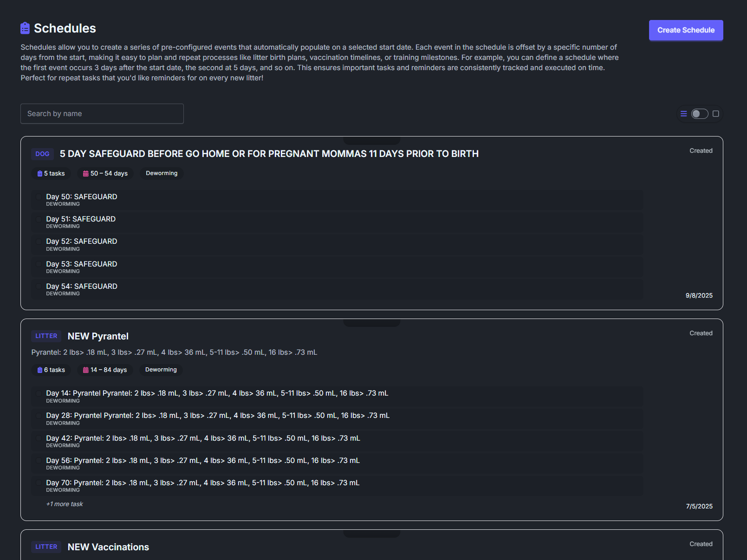Click the Schedules clipboard icon in header
This screenshot has width=747, height=560.
(x=25, y=28)
